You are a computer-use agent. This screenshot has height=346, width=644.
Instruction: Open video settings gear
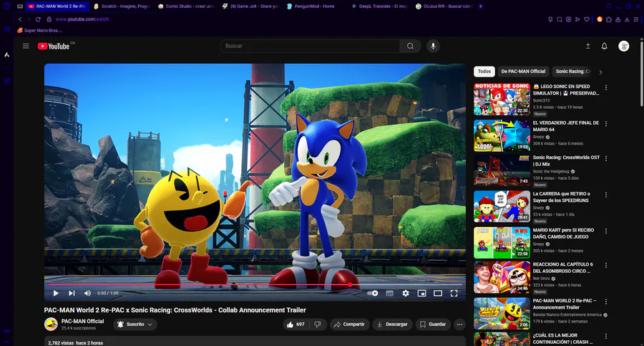(406, 293)
